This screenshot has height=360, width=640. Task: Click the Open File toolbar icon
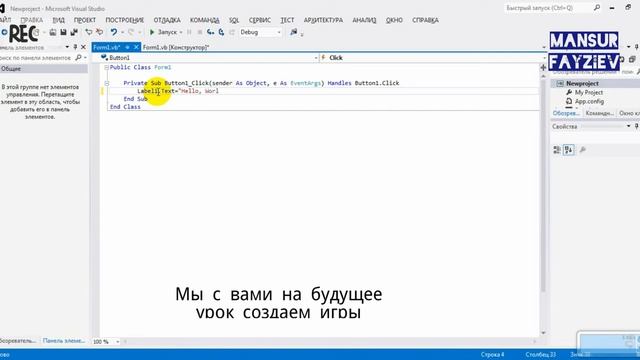pyautogui.click(x=53, y=32)
